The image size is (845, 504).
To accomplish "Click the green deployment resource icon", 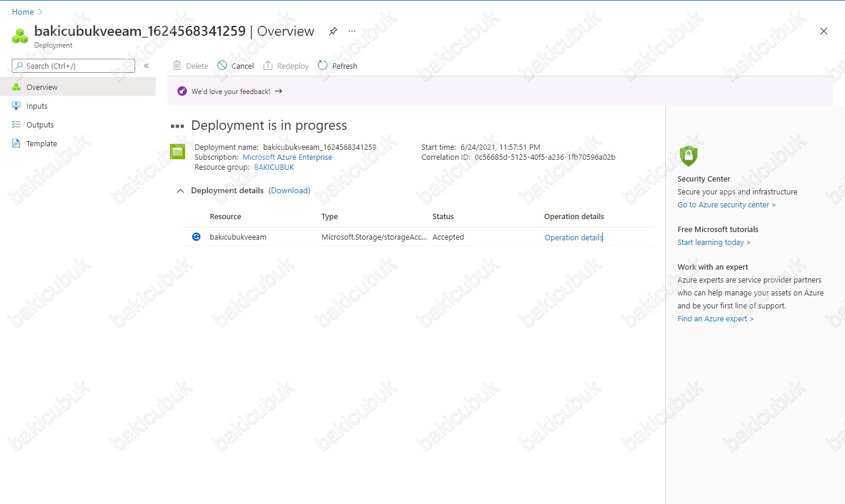I will pos(177,152).
